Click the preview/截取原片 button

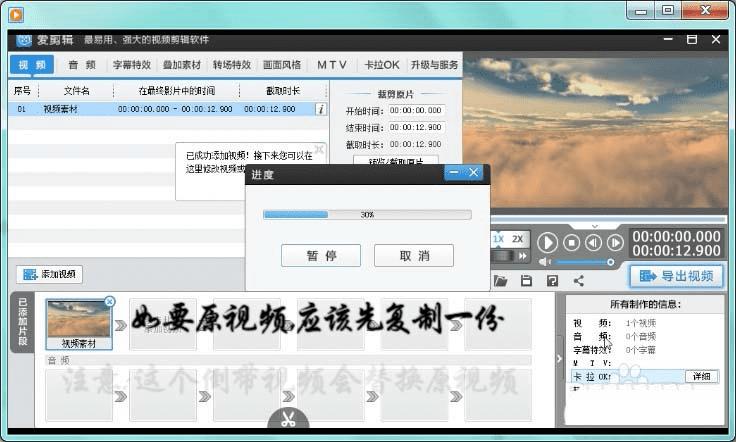396,160
